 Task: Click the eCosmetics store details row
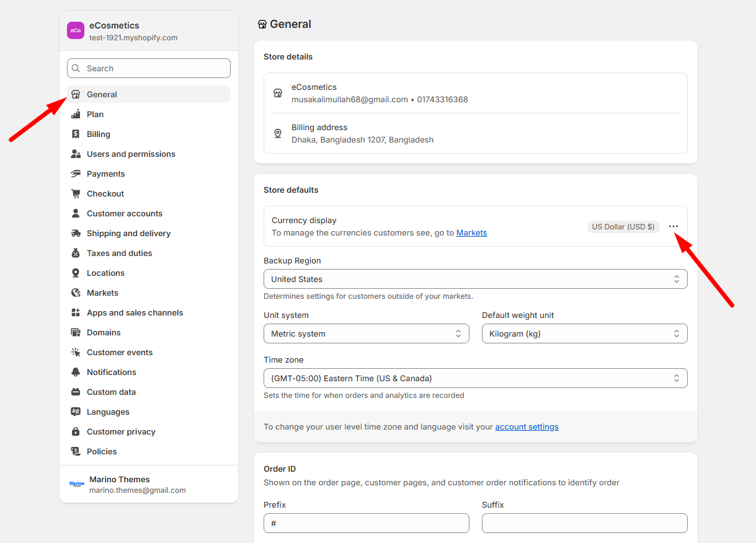coord(475,93)
